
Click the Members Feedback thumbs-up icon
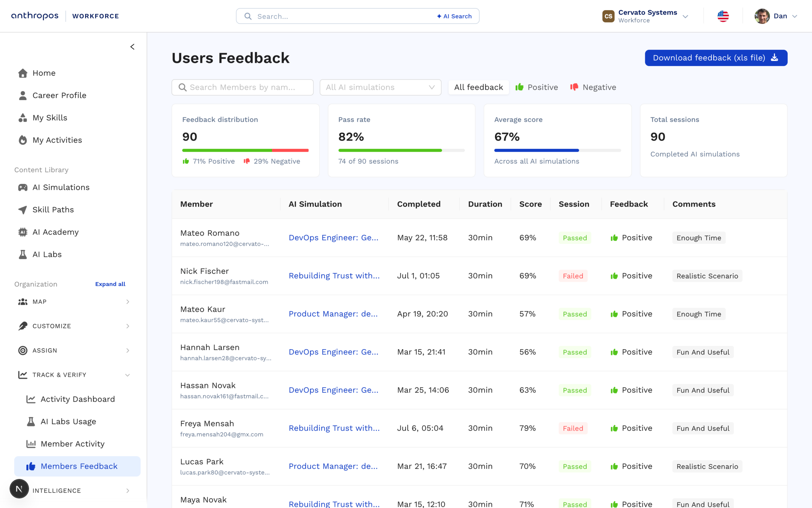click(x=31, y=466)
